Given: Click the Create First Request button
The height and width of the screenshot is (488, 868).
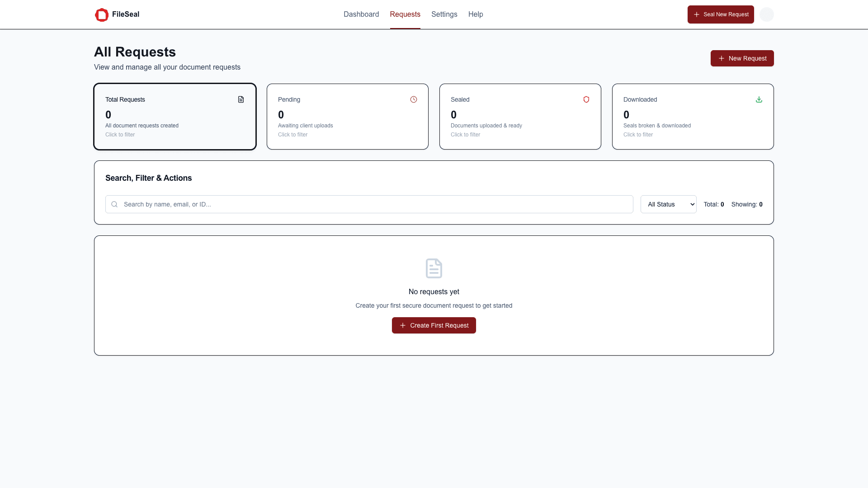Looking at the screenshot, I should (x=434, y=325).
